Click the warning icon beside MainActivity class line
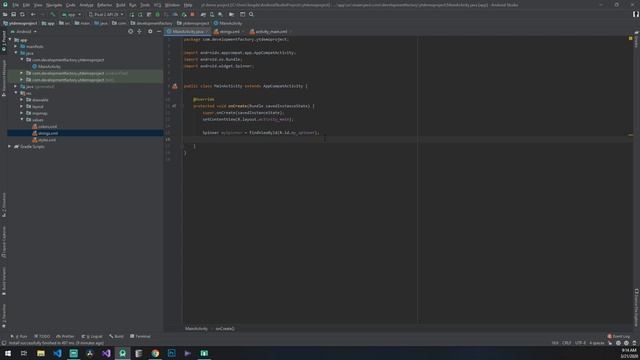 pos(175,86)
